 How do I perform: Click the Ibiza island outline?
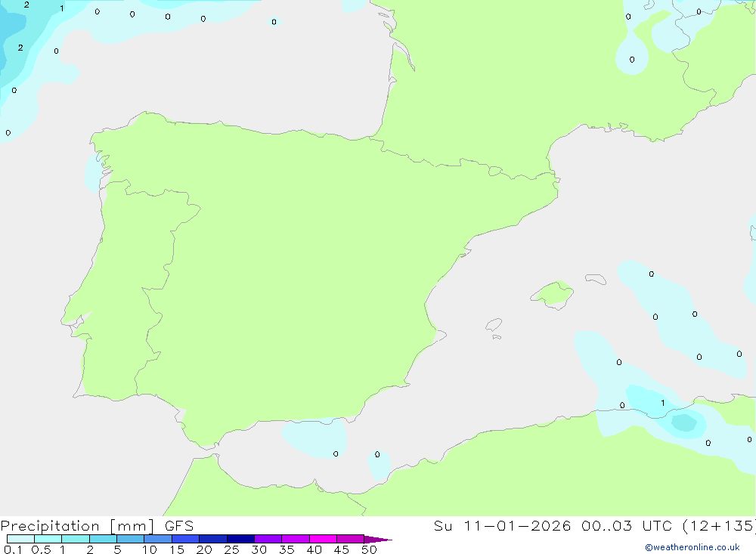click(x=494, y=324)
